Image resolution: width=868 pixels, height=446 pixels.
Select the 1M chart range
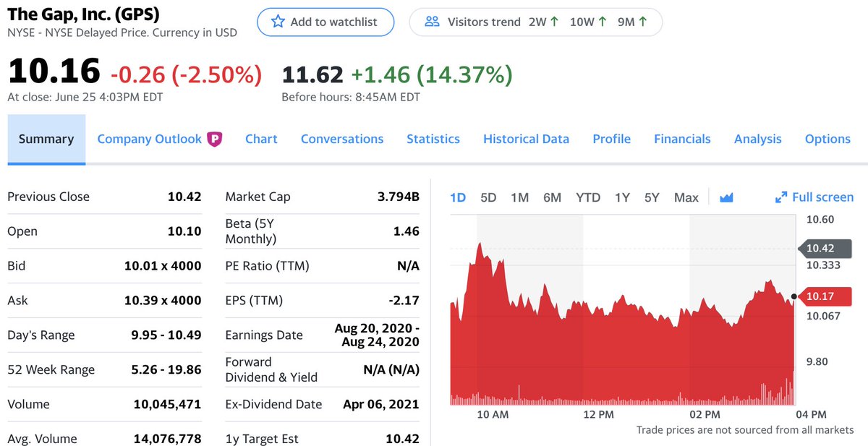point(519,197)
